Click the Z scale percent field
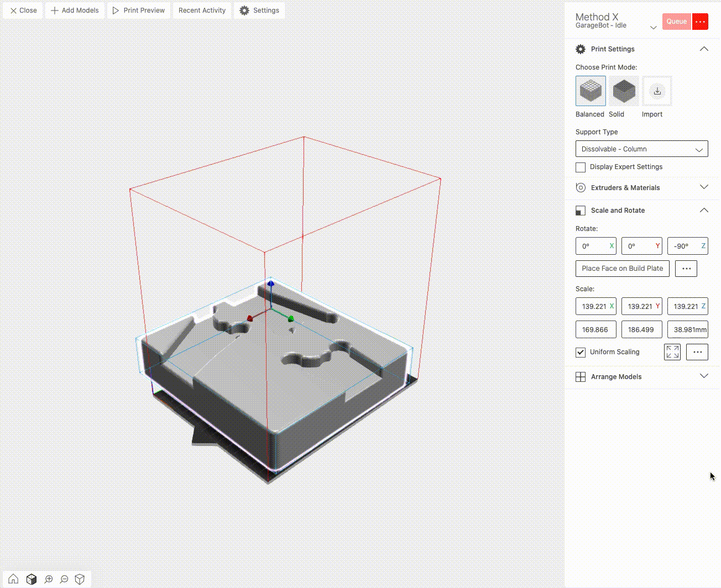 688,307
